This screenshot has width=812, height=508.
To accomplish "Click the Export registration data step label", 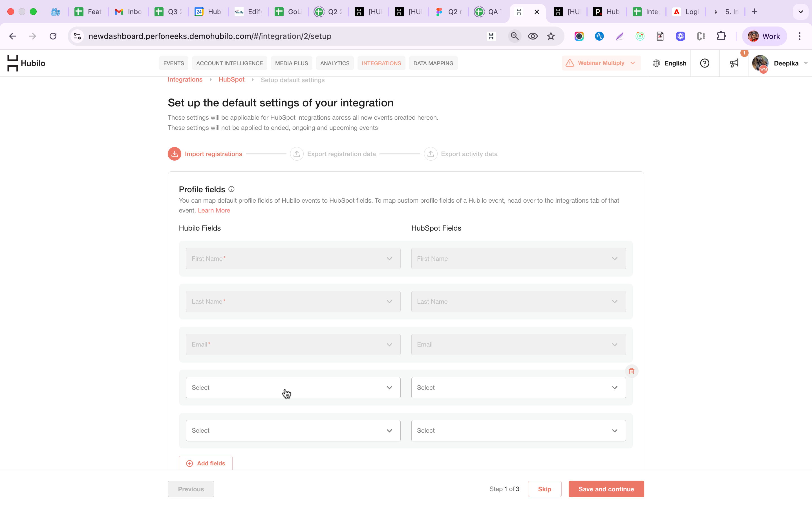I will point(341,154).
